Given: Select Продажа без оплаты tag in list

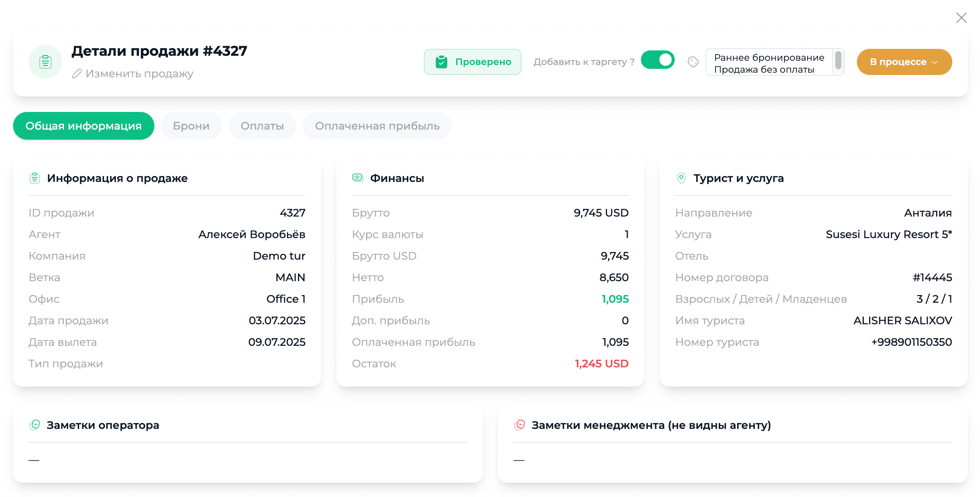Looking at the screenshot, I should pos(764,70).
